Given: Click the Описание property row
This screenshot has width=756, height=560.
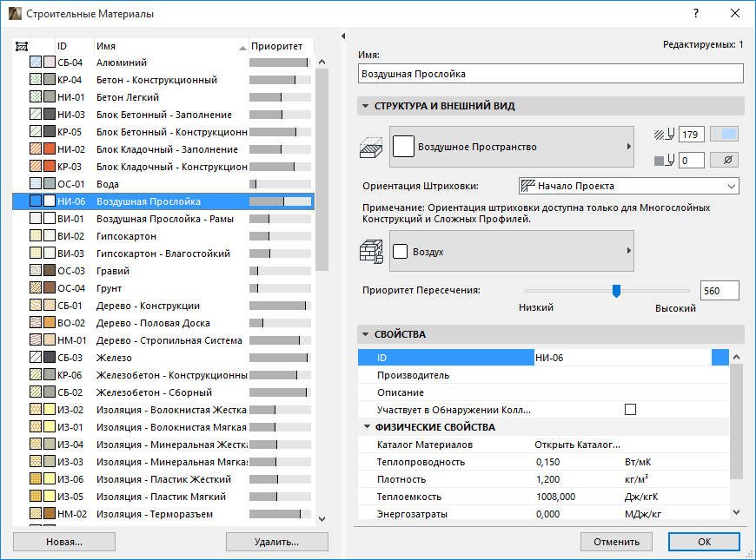Looking at the screenshot, I should point(543,392).
